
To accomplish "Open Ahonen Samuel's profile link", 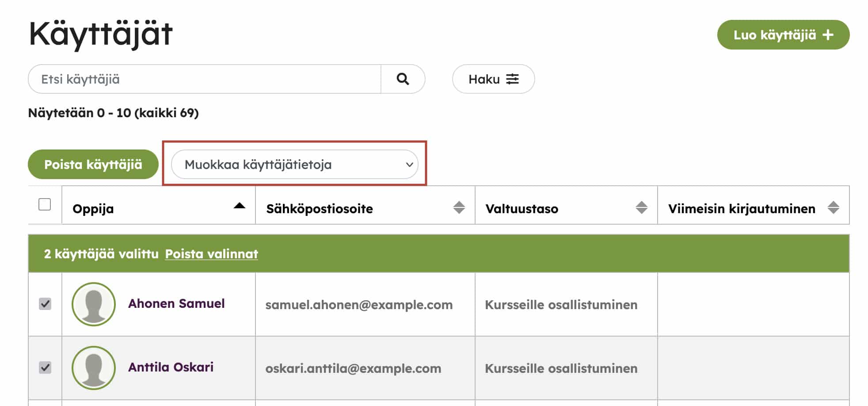I will pos(176,303).
